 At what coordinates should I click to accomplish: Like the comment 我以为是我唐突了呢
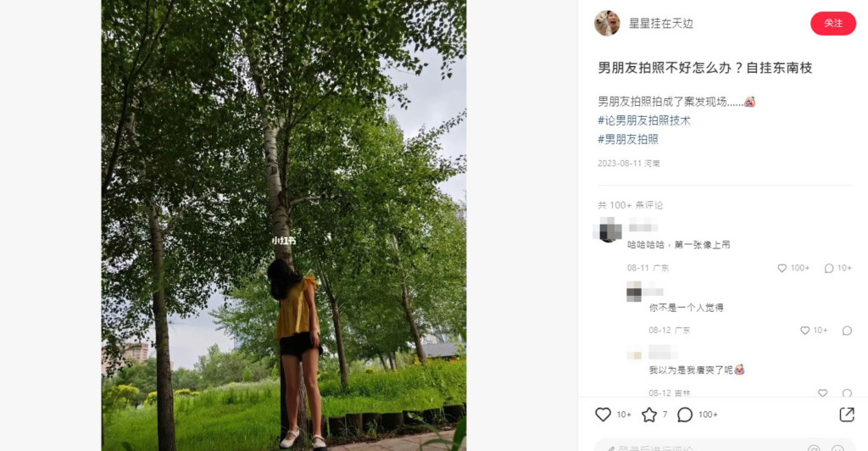coord(822,393)
